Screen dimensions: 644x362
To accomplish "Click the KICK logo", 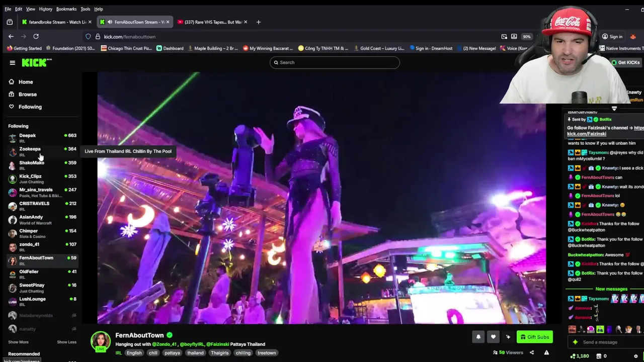I will point(36,62).
